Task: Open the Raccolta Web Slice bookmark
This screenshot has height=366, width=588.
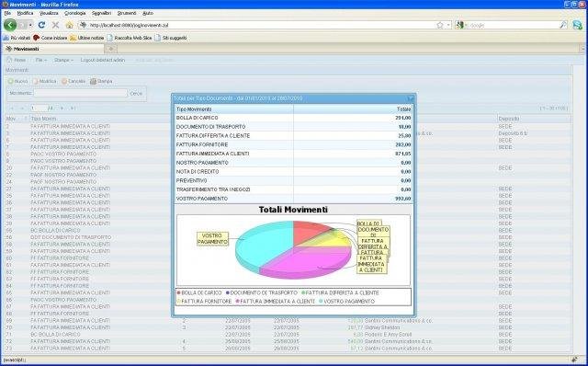Action: [130, 38]
